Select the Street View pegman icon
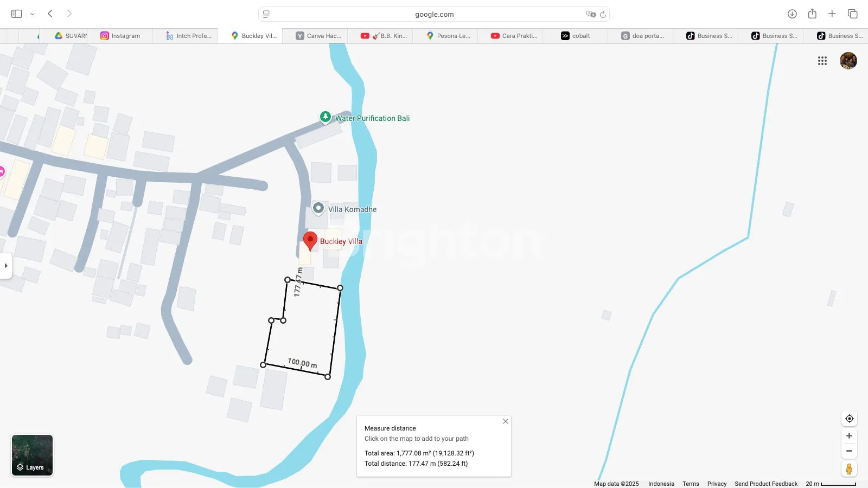868x488 pixels. click(x=849, y=469)
